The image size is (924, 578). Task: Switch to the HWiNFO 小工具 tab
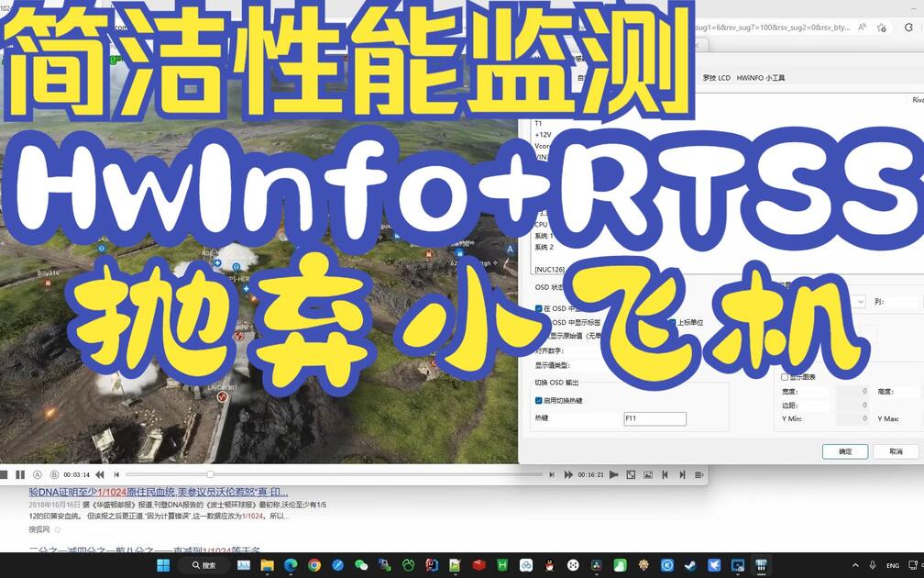pos(760,78)
